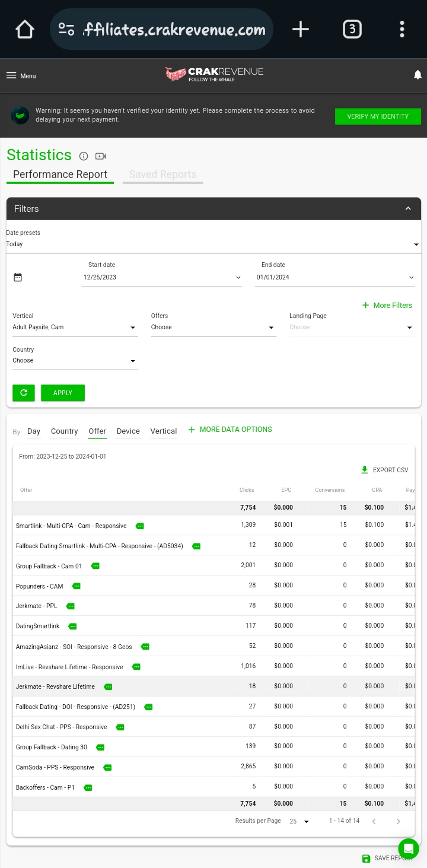
Task: Open a new browser tab with plus icon
Action: (301, 29)
